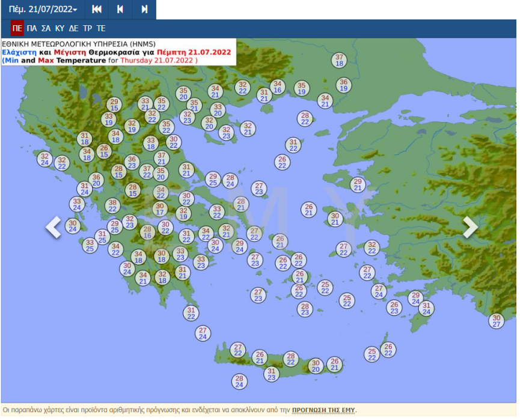Screen dimensions: 529x420
Task: Select the ΠΕ day tab
Action: click(17, 28)
